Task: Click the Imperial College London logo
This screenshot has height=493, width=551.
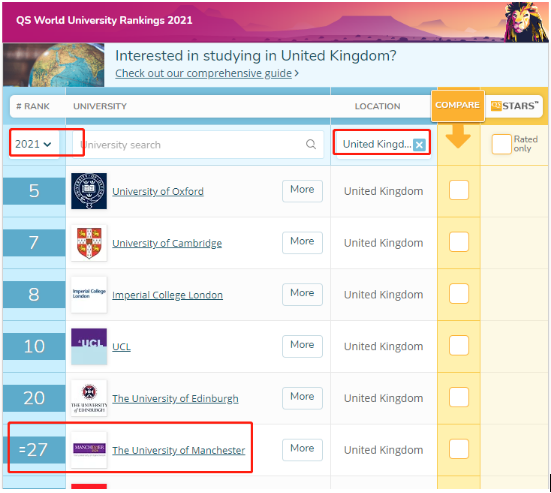Action: pyautogui.click(x=89, y=294)
